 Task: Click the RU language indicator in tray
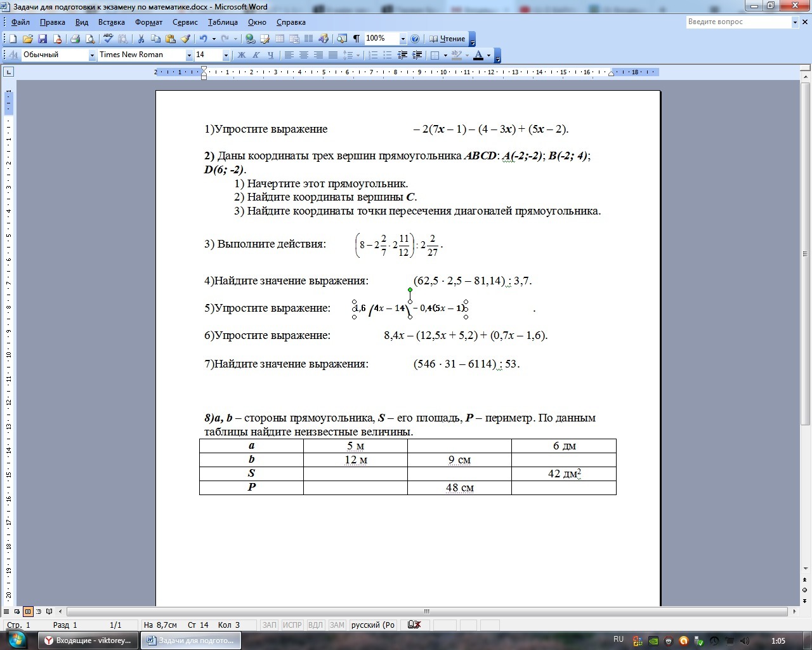click(619, 640)
